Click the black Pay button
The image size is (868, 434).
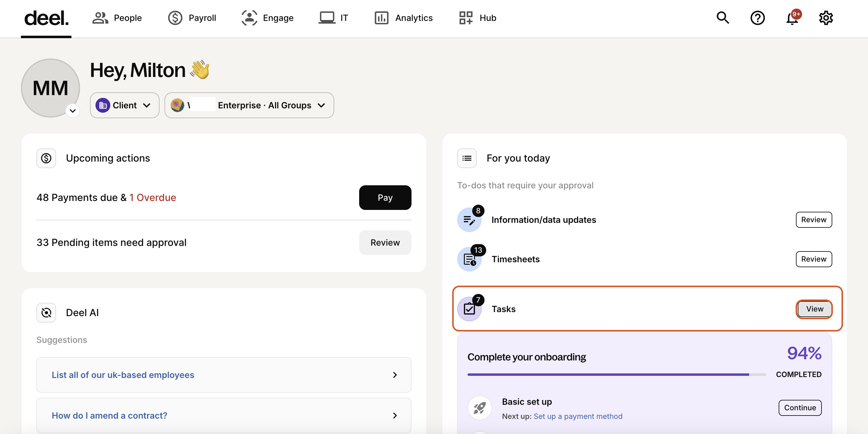(x=385, y=198)
